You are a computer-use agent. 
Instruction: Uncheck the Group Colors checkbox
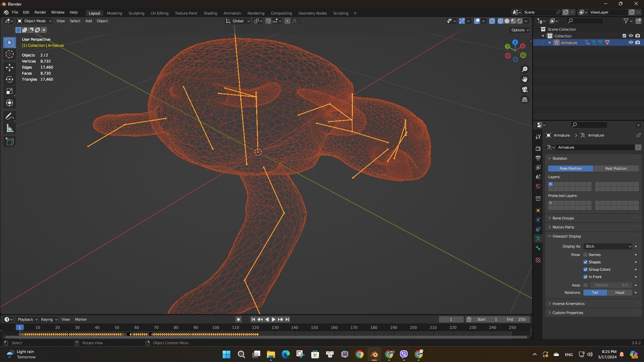585,269
